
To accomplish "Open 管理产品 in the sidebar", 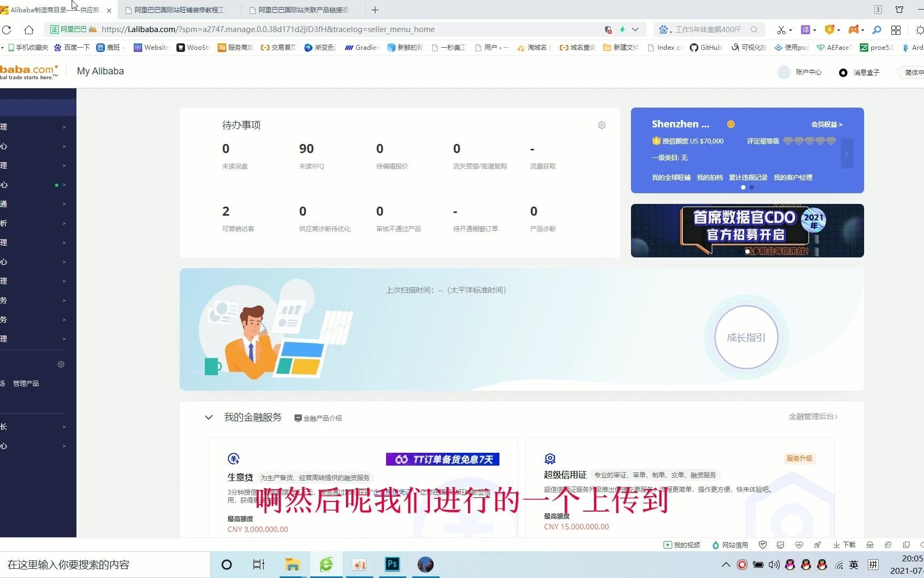I will tap(26, 384).
